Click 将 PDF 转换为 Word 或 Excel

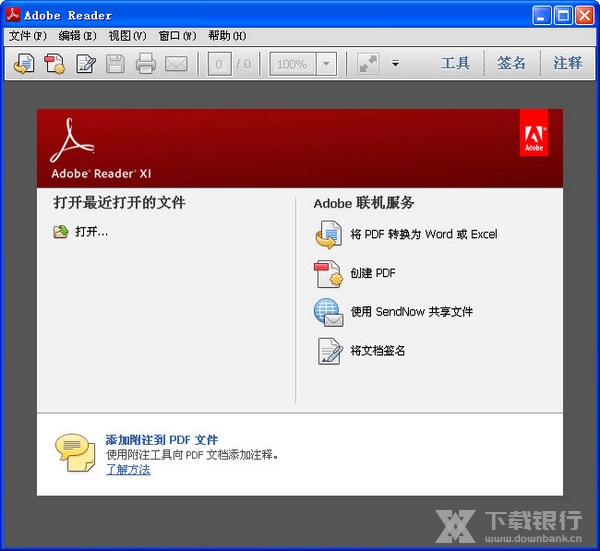click(424, 234)
